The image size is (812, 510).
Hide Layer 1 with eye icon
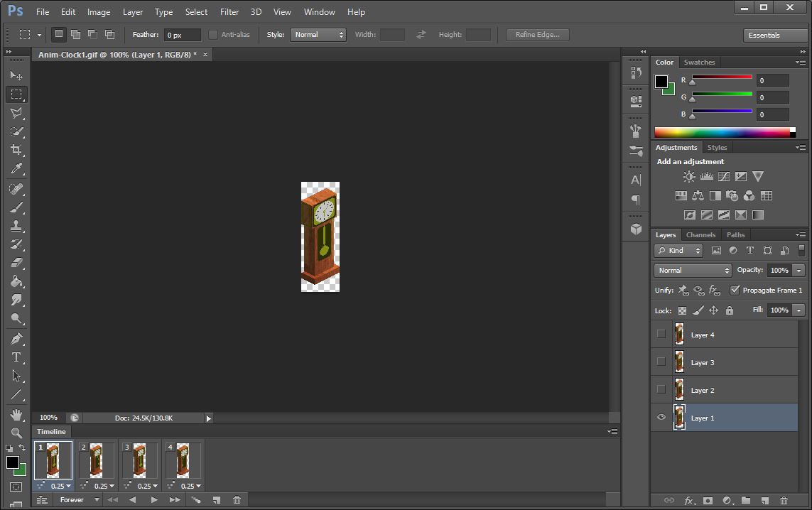click(x=661, y=418)
